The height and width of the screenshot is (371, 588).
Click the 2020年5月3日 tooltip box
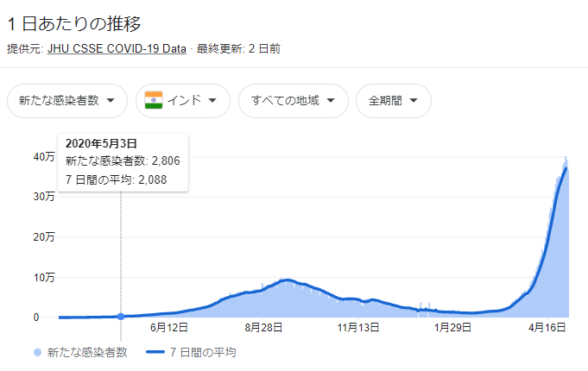point(122,161)
